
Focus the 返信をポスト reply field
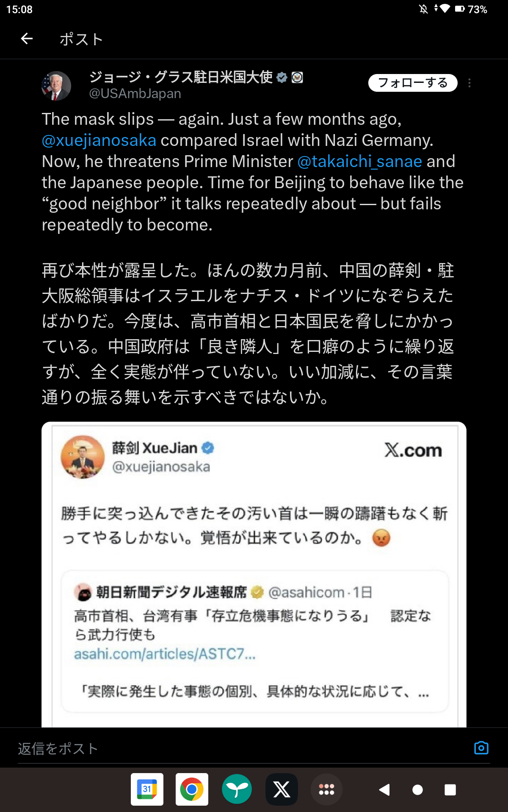pyautogui.click(x=237, y=749)
